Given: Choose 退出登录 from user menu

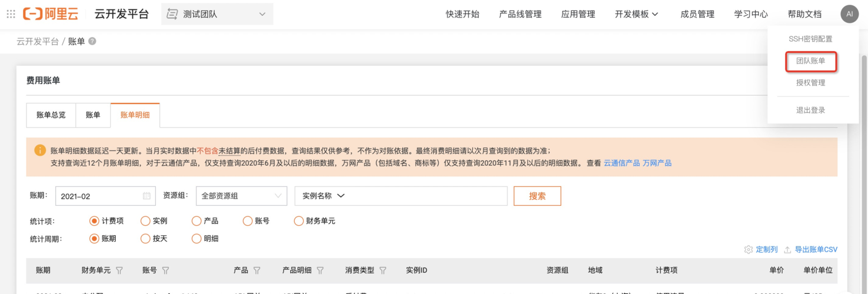Looking at the screenshot, I should [x=810, y=110].
